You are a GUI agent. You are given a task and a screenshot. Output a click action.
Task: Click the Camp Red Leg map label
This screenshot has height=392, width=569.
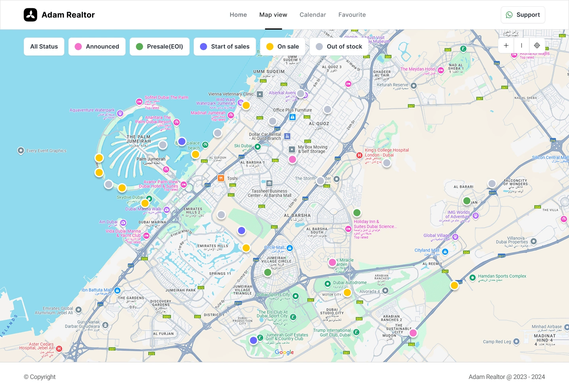coord(497,342)
